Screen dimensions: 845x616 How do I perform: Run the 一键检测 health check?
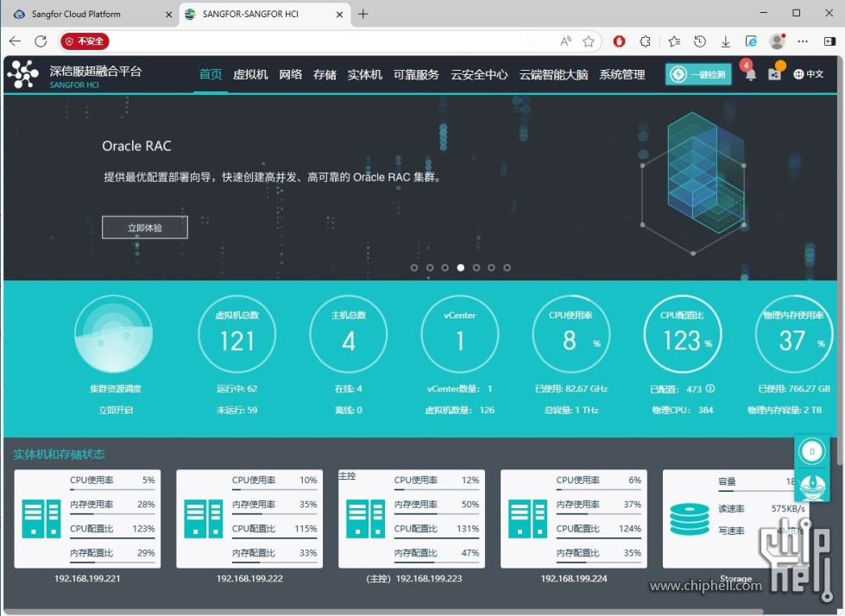[x=698, y=74]
